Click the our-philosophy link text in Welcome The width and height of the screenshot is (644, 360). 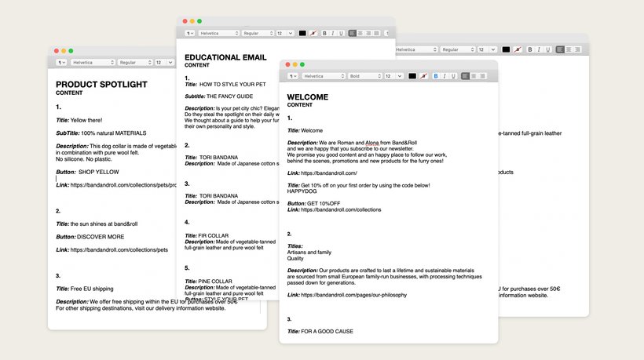(353, 295)
